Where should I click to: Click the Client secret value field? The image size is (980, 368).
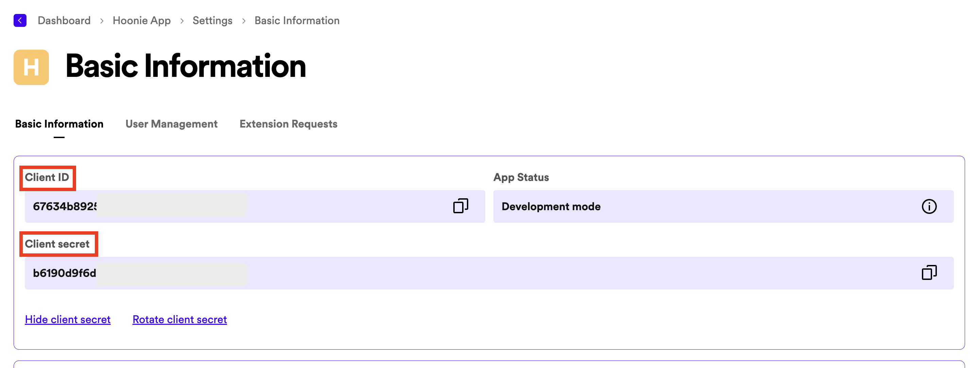click(x=456, y=273)
